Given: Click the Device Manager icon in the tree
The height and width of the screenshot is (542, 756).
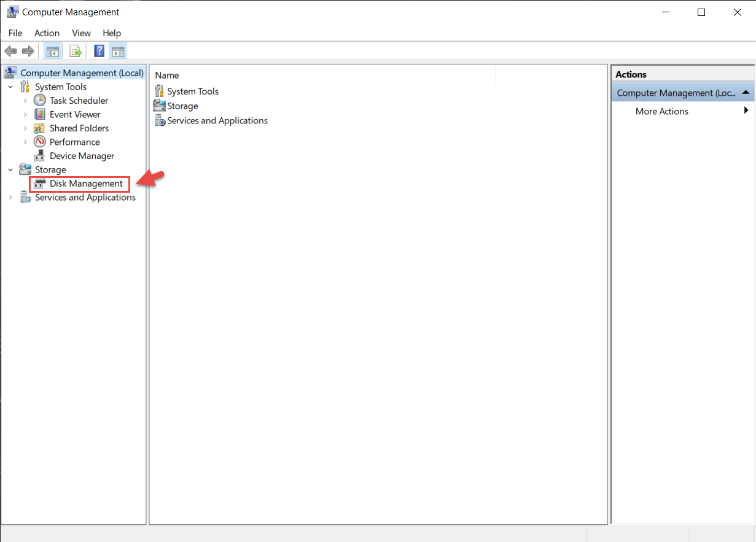Looking at the screenshot, I should [x=40, y=156].
